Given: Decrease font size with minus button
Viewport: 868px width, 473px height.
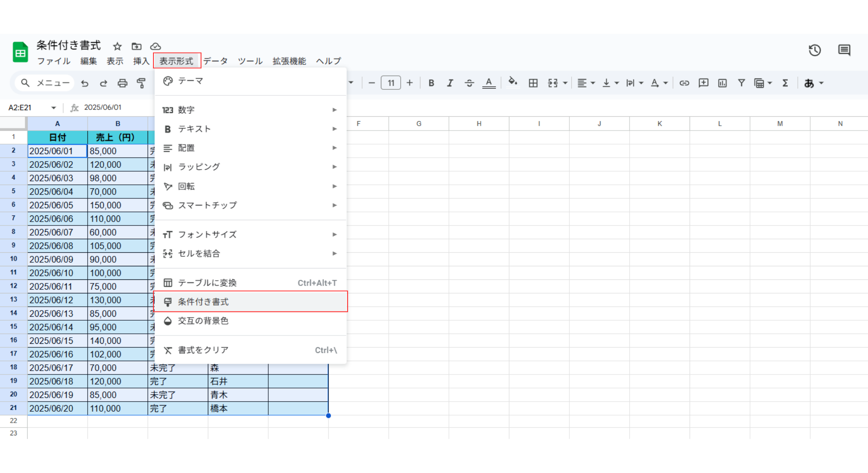Looking at the screenshot, I should tap(371, 83).
